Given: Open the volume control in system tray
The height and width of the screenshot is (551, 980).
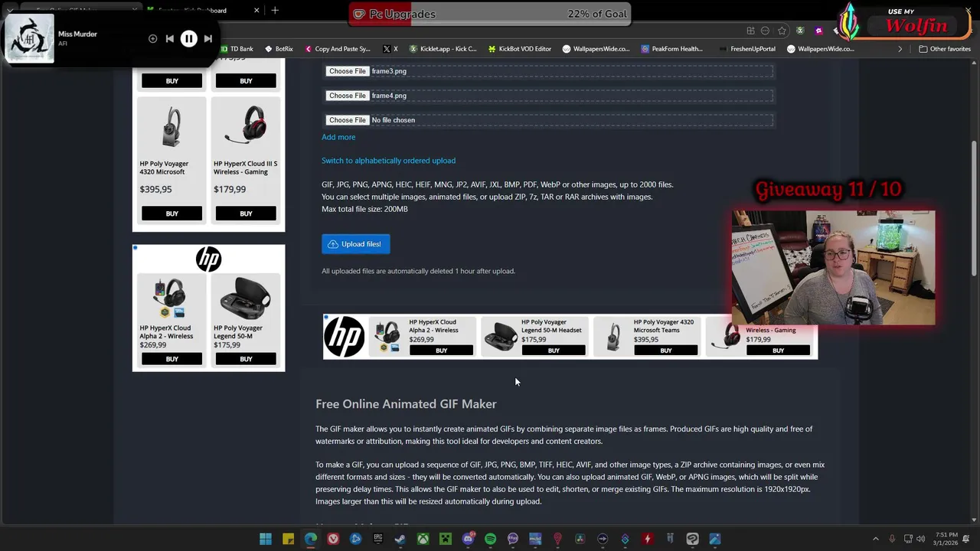Looking at the screenshot, I should tap(920, 539).
